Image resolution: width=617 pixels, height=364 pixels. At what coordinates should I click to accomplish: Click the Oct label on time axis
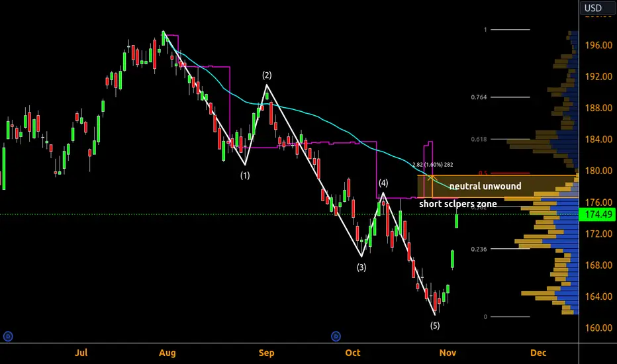pos(353,353)
